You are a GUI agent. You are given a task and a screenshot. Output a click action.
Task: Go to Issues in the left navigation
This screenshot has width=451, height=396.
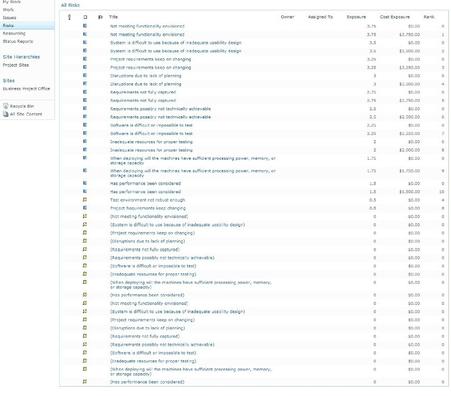click(9, 17)
